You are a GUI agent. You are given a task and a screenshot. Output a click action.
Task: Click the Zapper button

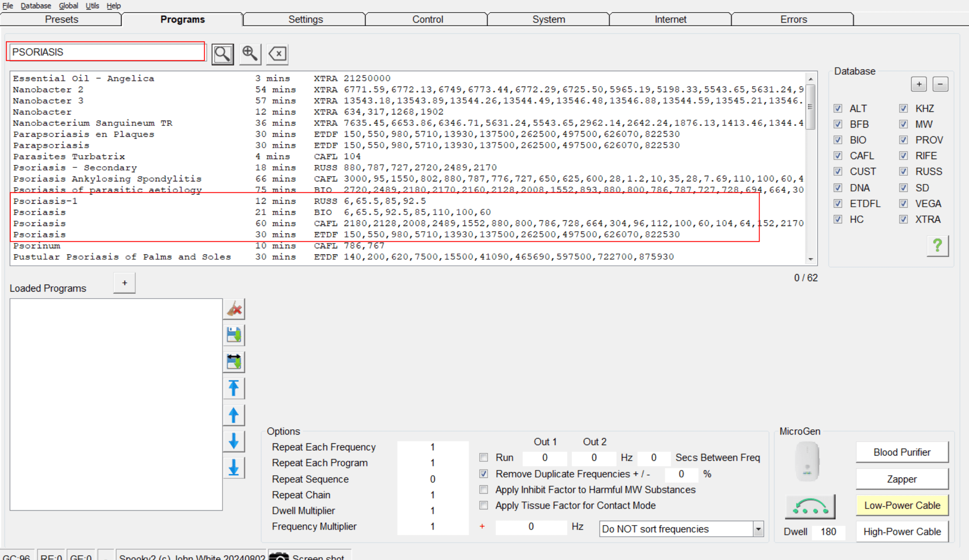tap(902, 479)
